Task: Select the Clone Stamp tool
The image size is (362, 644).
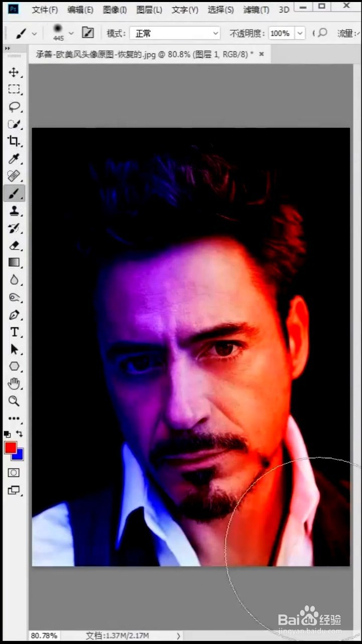Action: [x=14, y=211]
